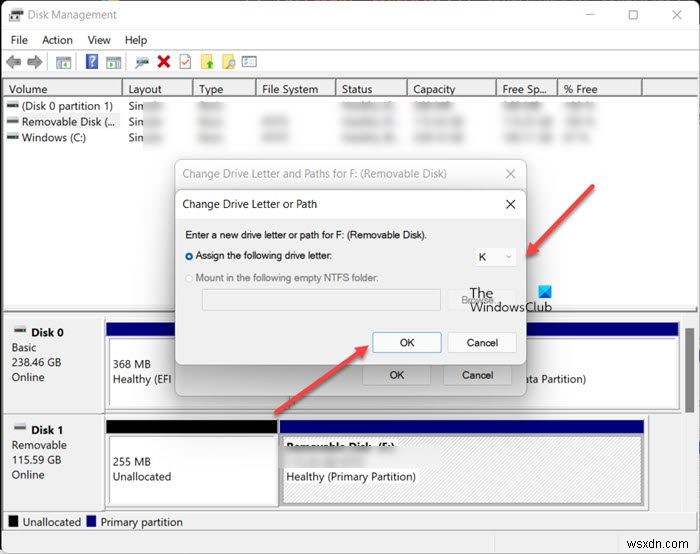
Task: Click the Forward arrow toolbar icon
Action: [35, 62]
